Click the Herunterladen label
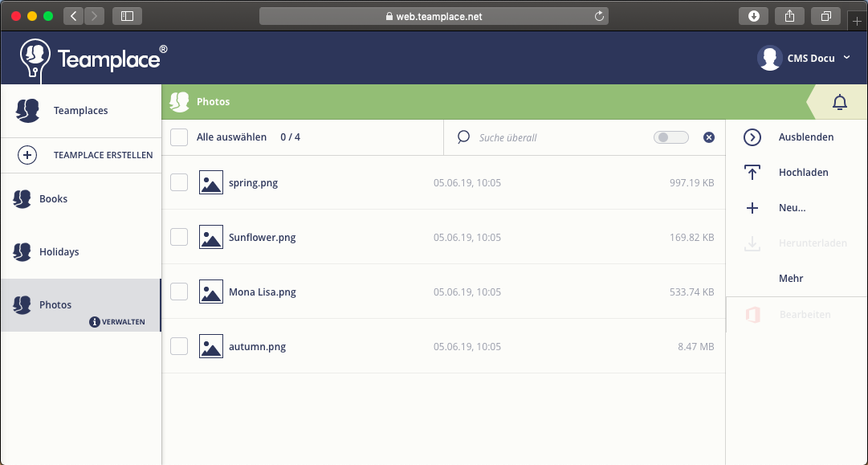Screen dimensions: 868x465 coord(813,243)
